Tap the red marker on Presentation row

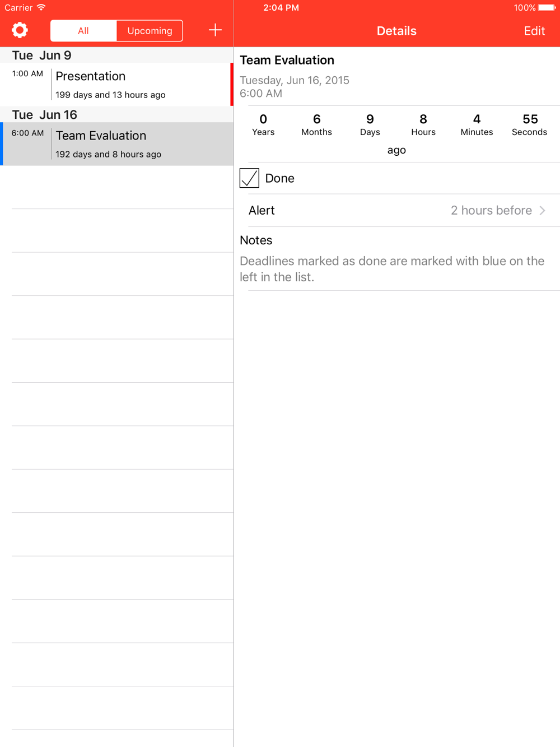pyautogui.click(x=232, y=85)
